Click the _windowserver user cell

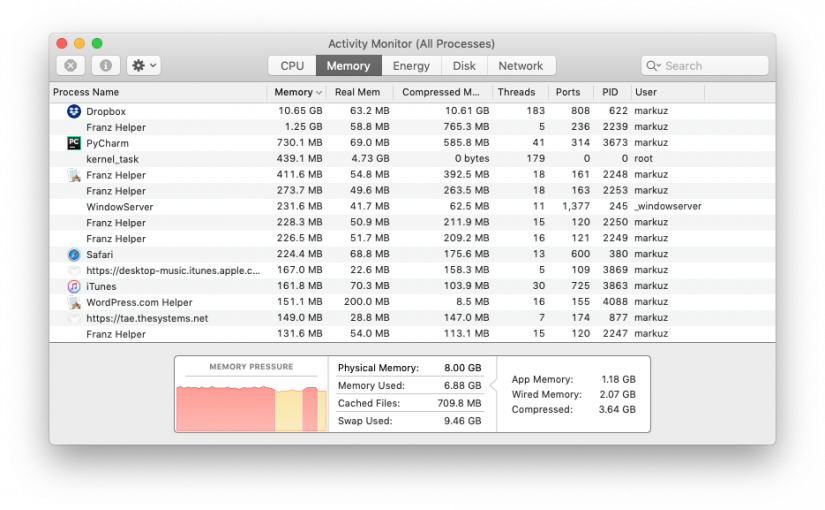point(668,206)
